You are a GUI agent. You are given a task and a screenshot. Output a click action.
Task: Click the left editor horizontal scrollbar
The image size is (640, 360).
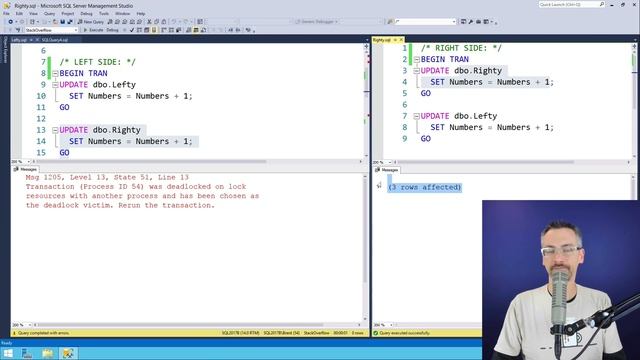pyautogui.click(x=151, y=162)
